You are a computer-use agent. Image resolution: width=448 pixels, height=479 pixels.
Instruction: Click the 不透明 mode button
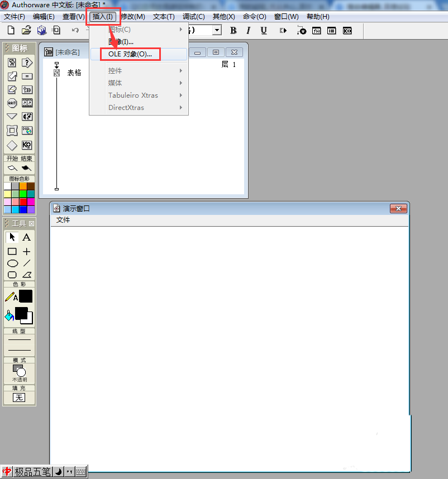19,373
